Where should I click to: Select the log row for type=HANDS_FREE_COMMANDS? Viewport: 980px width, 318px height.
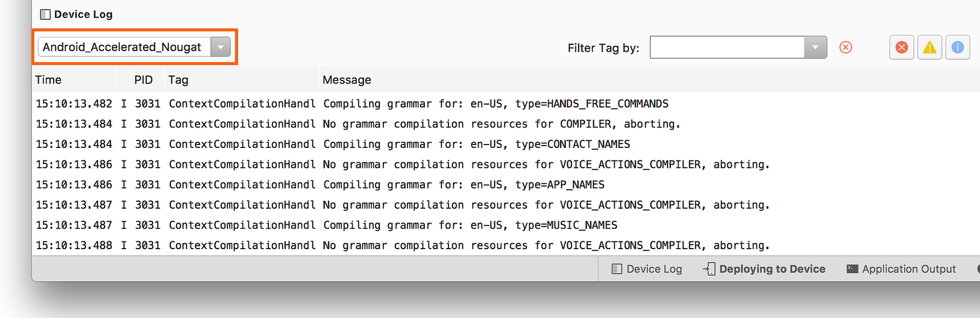[506, 104]
